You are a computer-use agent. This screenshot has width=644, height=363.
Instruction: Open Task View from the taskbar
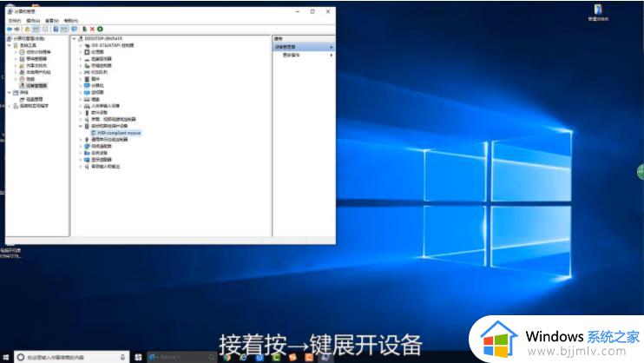tap(138, 357)
